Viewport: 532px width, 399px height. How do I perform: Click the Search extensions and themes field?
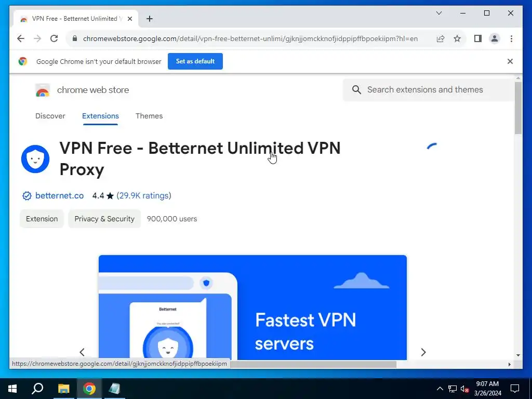pyautogui.click(x=428, y=90)
